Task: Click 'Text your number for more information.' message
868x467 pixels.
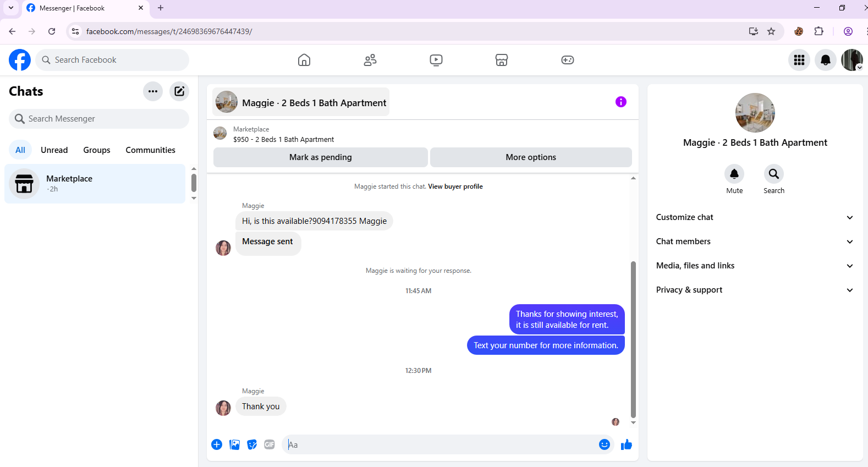Action: click(x=546, y=345)
